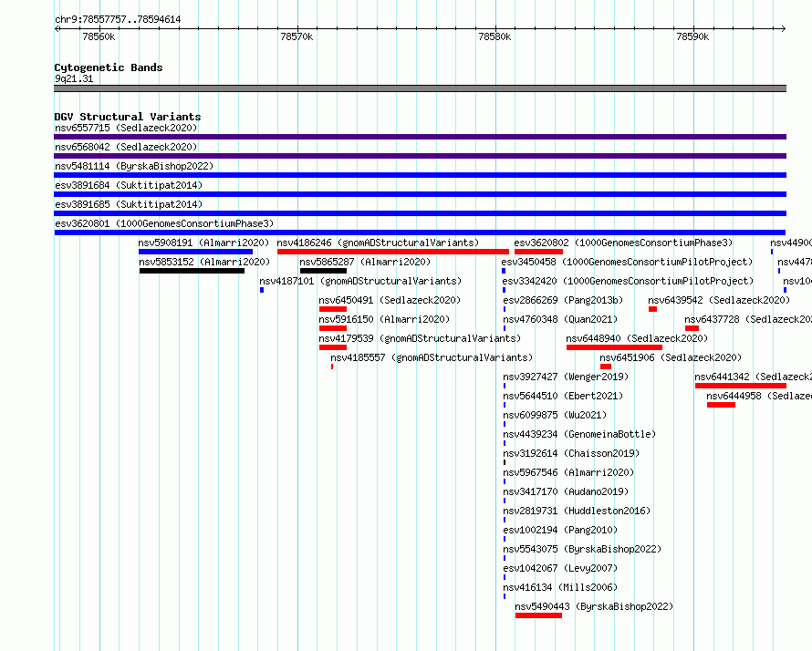Image resolution: width=812 pixels, height=651 pixels.
Task: Click the 78590k ruler tick label
Action: point(692,36)
